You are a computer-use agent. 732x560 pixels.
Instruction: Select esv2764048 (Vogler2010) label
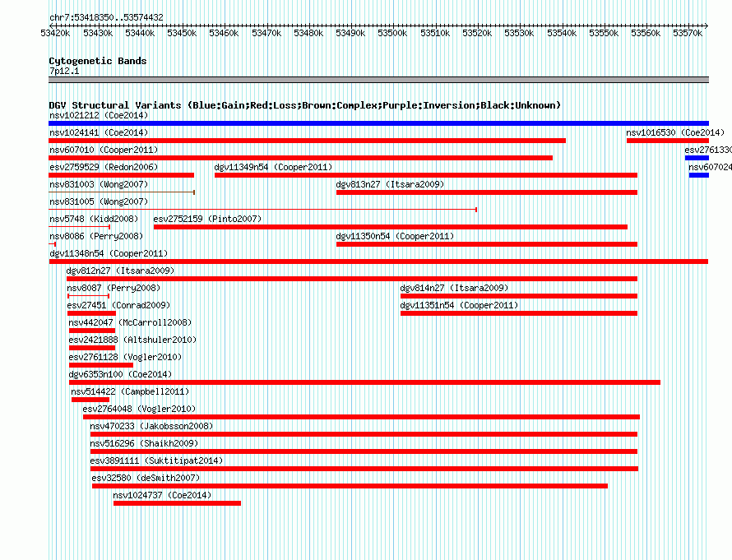point(139,409)
